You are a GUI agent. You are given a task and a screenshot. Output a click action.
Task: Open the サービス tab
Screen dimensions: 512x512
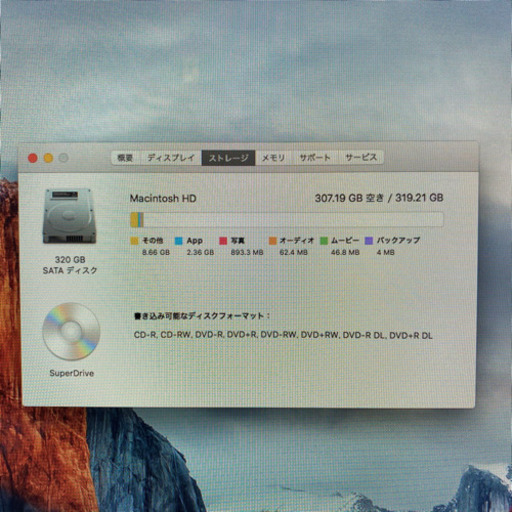click(361, 158)
